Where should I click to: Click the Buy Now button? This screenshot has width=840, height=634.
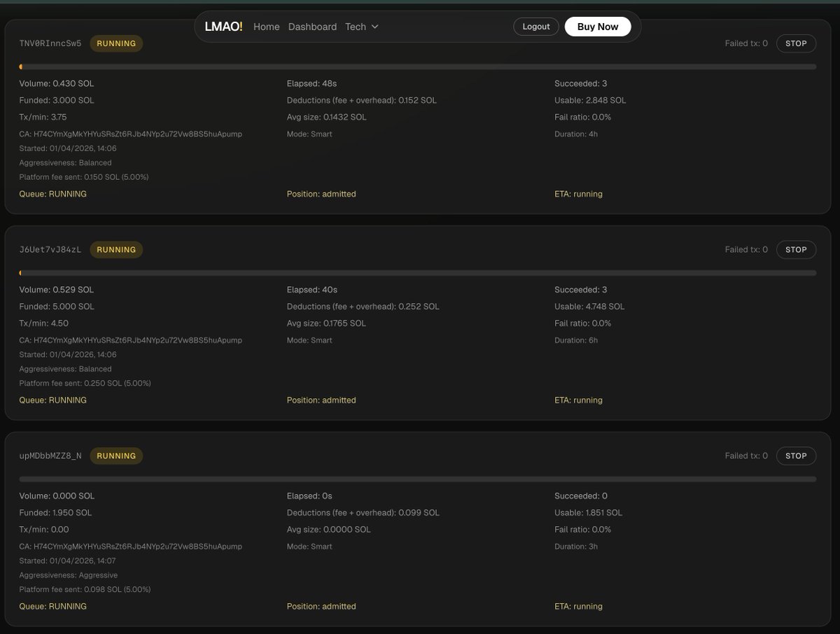click(x=598, y=27)
